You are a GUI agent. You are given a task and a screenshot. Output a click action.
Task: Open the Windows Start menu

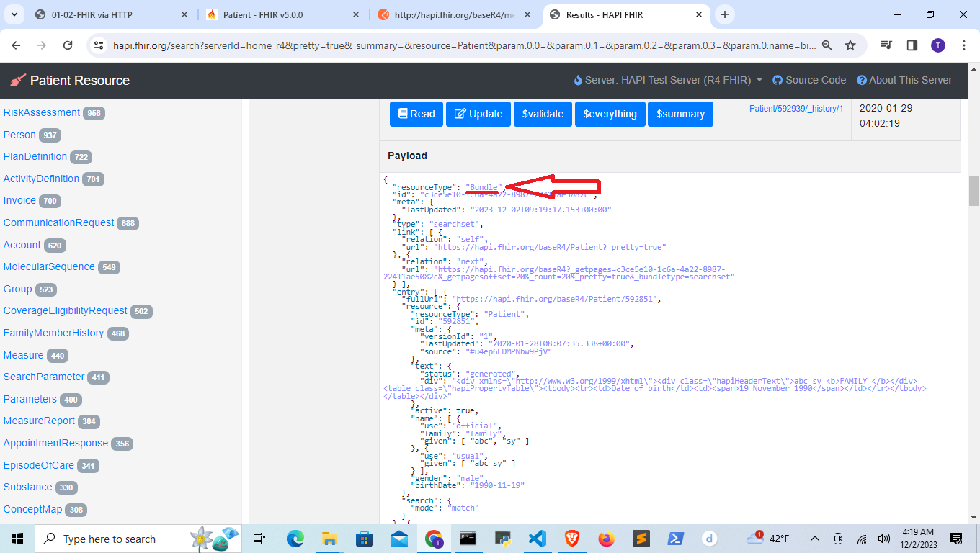click(x=17, y=538)
